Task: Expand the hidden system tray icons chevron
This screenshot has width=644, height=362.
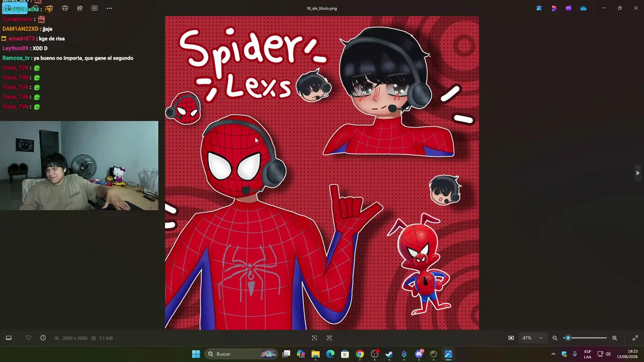Action: coord(553,354)
